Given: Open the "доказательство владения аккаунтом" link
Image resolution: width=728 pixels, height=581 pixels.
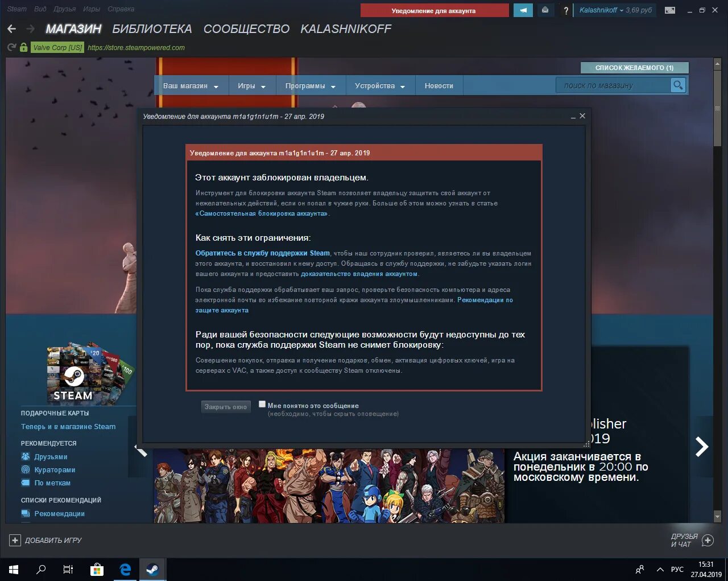Looking at the screenshot, I should tap(359, 274).
